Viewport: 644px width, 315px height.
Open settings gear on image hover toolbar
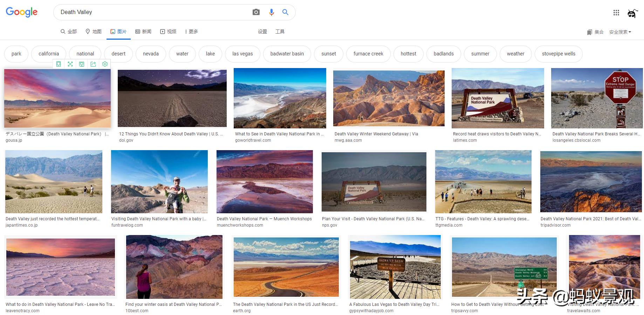105,64
